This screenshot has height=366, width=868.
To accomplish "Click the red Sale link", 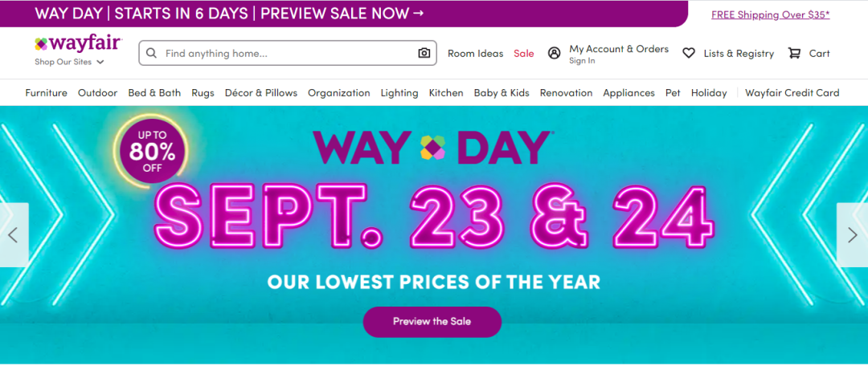I will click(524, 53).
